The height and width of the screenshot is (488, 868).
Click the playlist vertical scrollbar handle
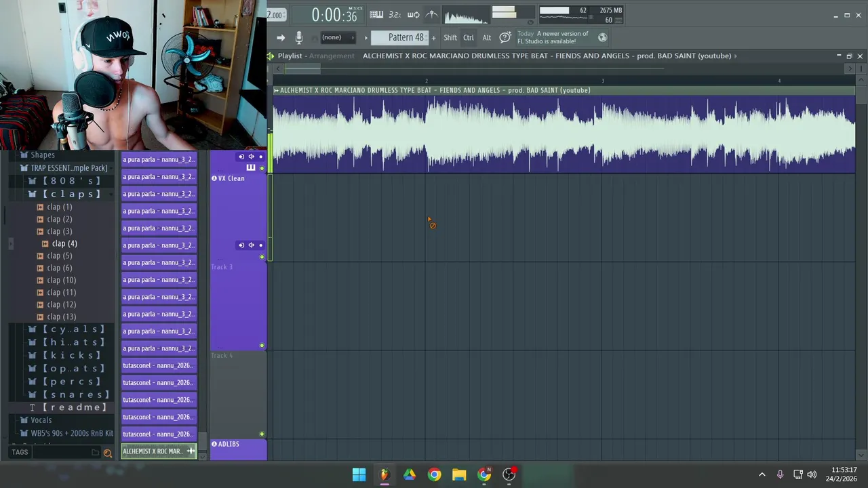tap(861, 94)
